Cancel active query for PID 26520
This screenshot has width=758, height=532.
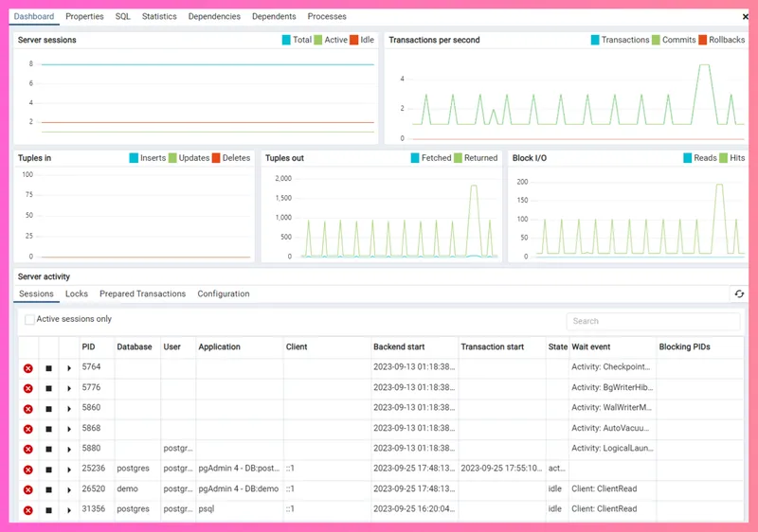pos(49,490)
